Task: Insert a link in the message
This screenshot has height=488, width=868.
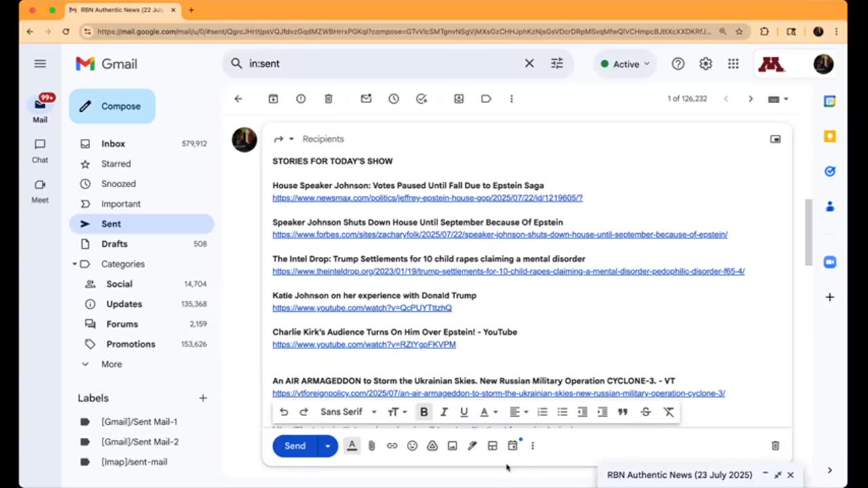Action: pyautogui.click(x=392, y=446)
